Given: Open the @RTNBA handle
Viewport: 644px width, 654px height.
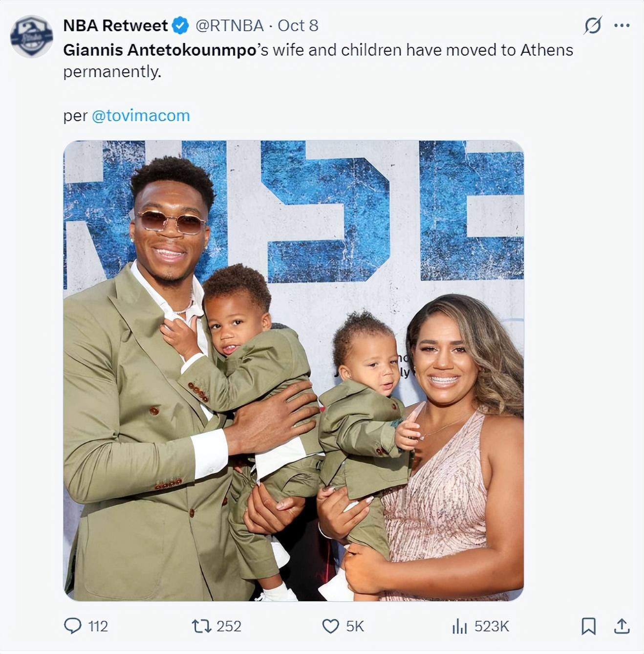Looking at the screenshot, I should 230,25.
